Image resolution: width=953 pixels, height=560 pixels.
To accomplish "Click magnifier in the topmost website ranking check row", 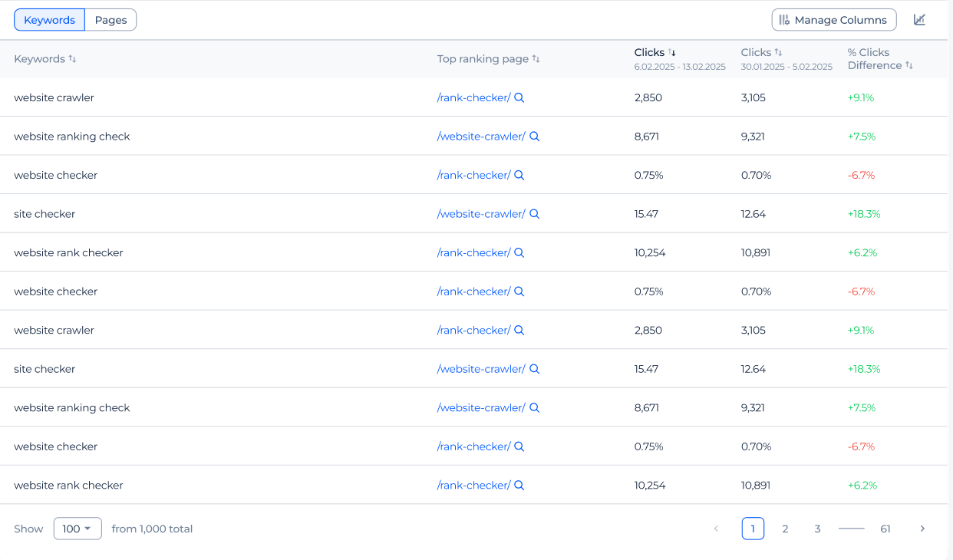I will [x=535, y=137].
